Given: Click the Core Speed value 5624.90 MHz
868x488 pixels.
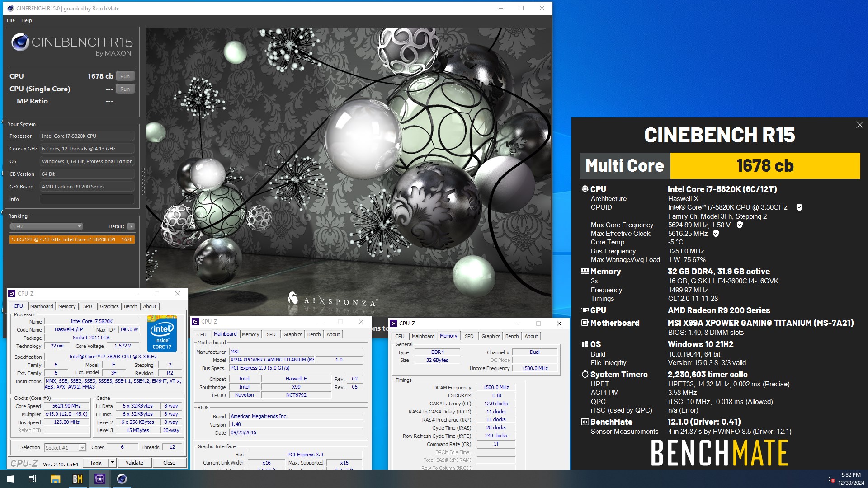Looking at the screenshot, I should click(67, 406).
